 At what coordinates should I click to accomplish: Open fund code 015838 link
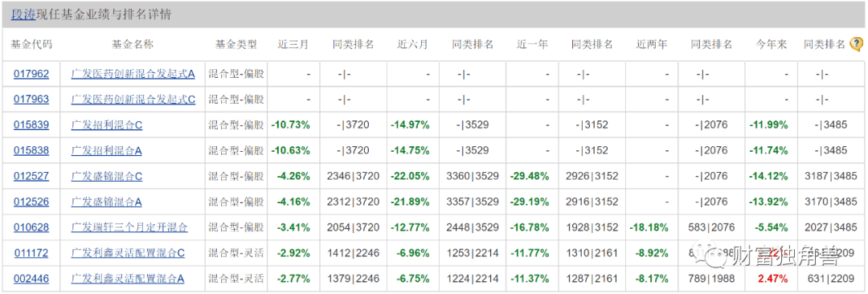(31, 150)
